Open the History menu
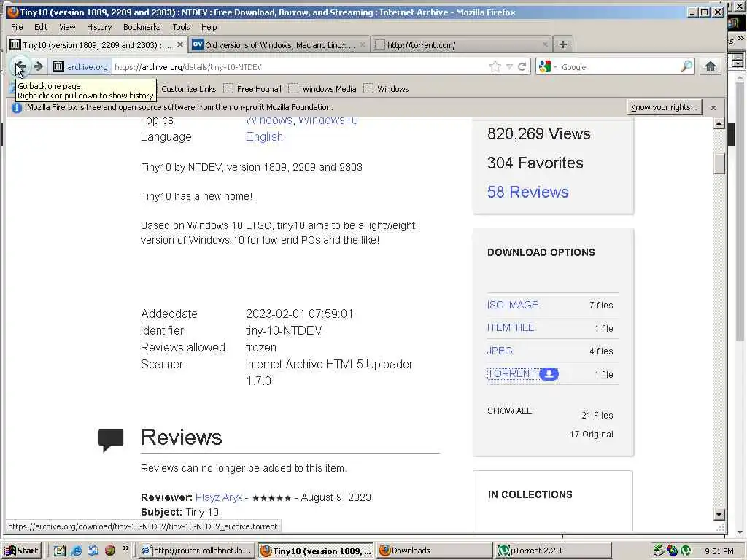 pyautogui.click(x=99, y=27)
